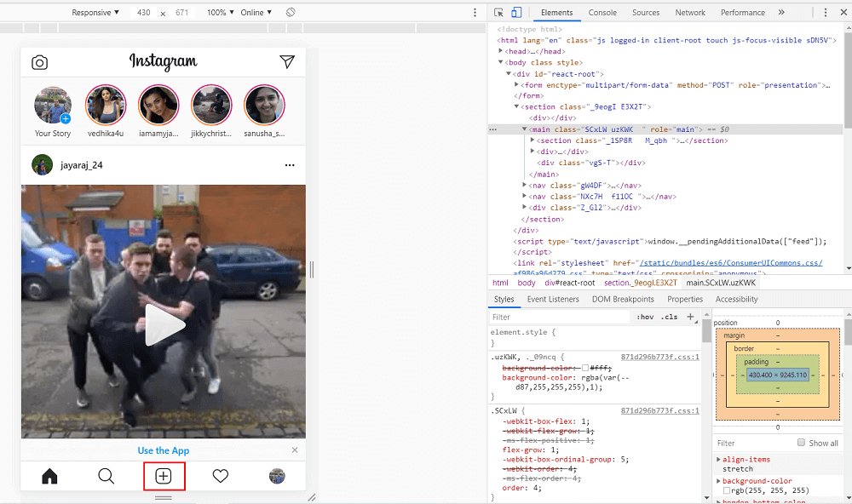Click the new post plus icon
Screen dimensions: 852x504
coord(164,476)
